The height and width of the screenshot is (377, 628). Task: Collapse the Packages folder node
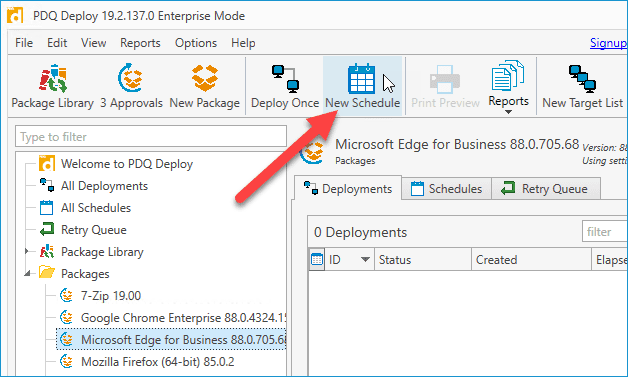coord(27,274)
